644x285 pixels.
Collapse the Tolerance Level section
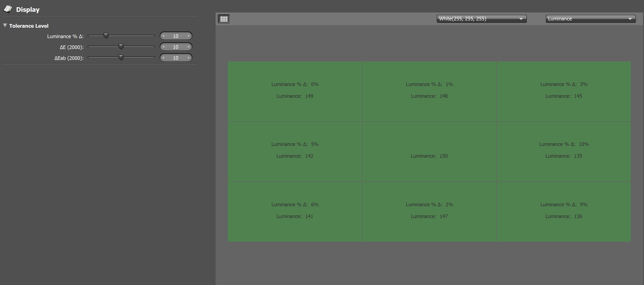click(x=5, y=25)
